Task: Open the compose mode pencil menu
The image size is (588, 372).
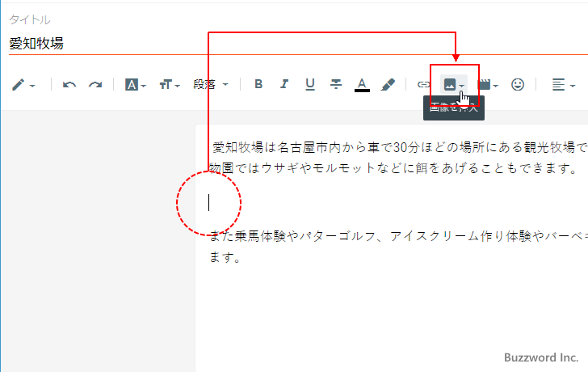Action: [23, 85]
